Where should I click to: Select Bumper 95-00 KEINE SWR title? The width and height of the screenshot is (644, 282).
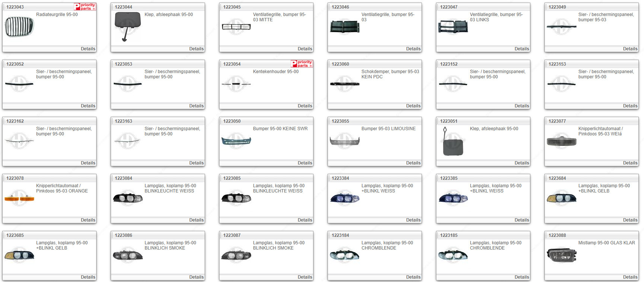point(280,129)
